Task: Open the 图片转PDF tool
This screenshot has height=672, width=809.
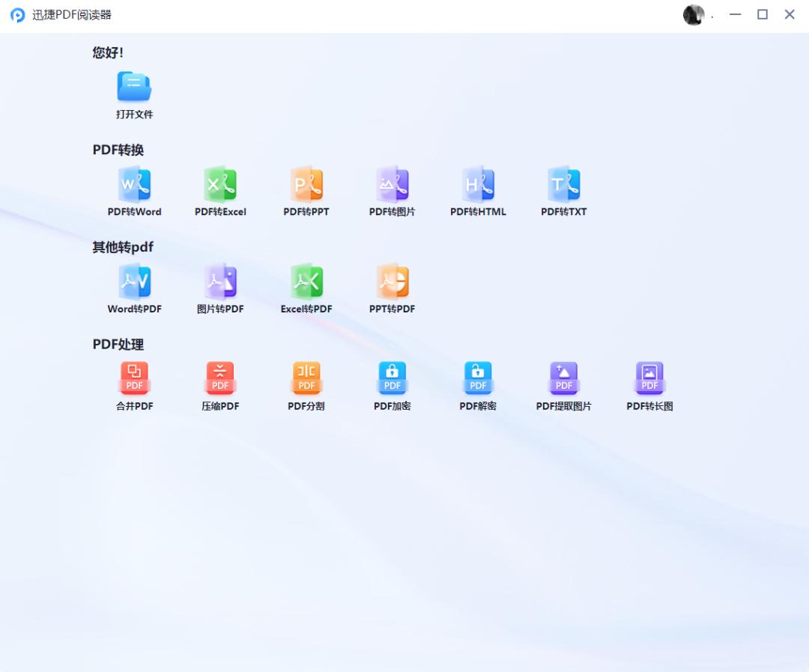Action: (x=220, y=287)
